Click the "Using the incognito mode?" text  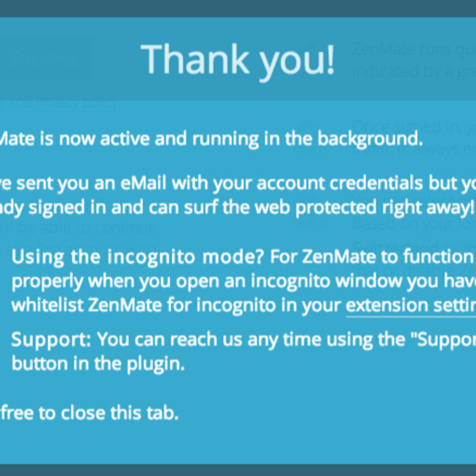pyautogui.click(x=138, y=257)
